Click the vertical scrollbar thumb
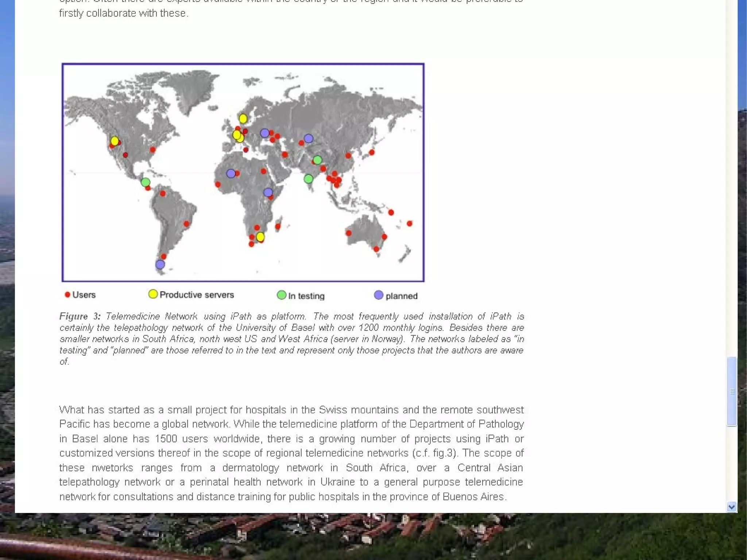747x560 pixels. point(731,391)
